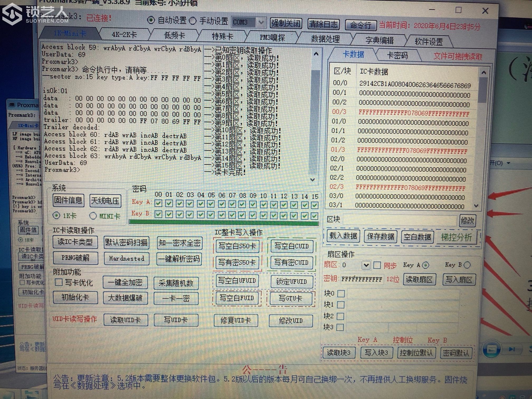Click the 写UID卡 button
The width and height of the screenshot is (532, 399).
click(x=176, y=320)
